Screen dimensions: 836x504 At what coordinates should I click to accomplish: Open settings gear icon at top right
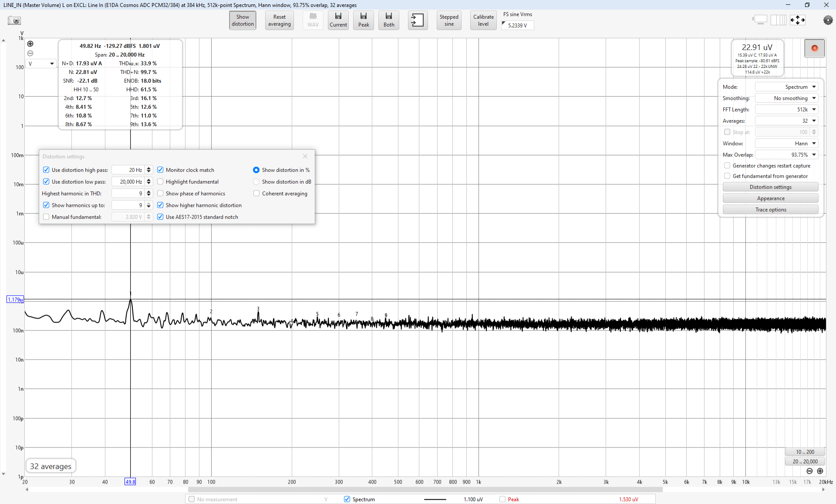[828, 20]
